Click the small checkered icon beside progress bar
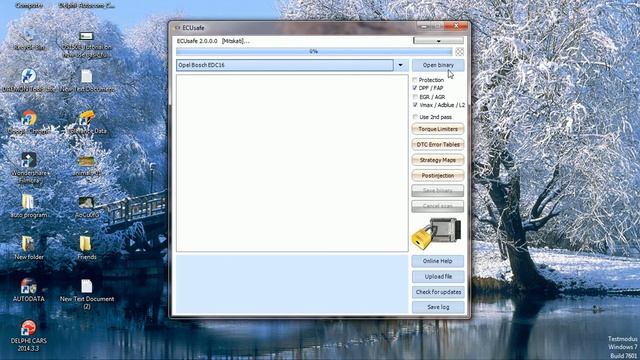This screenshot has height=360, width=640. (x=460, y=52)
